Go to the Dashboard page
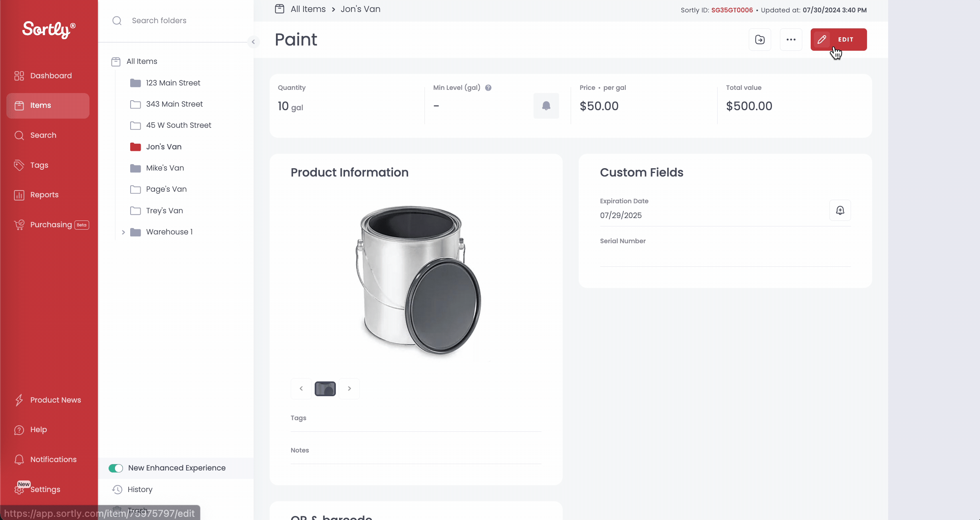The width and height of the screenshot is (980, 520). click(x=51, y=76)
